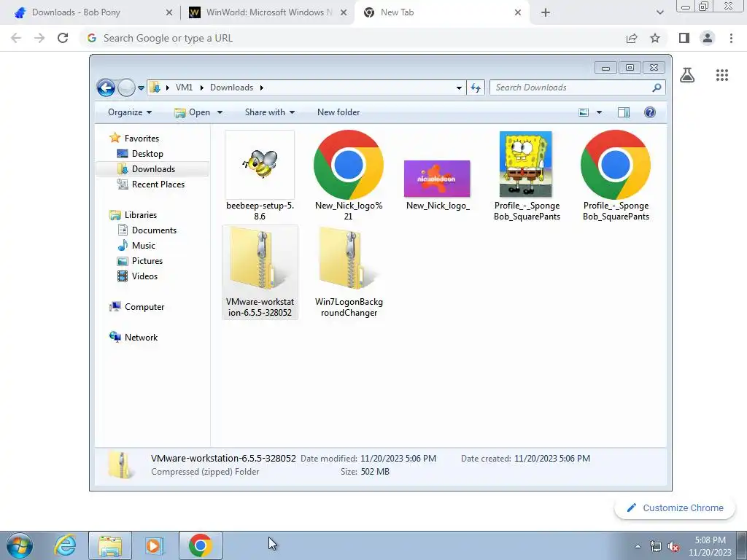Open Windows Media Player taskbar icon
The width and height of the screenshot is (747, 560).
pos(155,545)
